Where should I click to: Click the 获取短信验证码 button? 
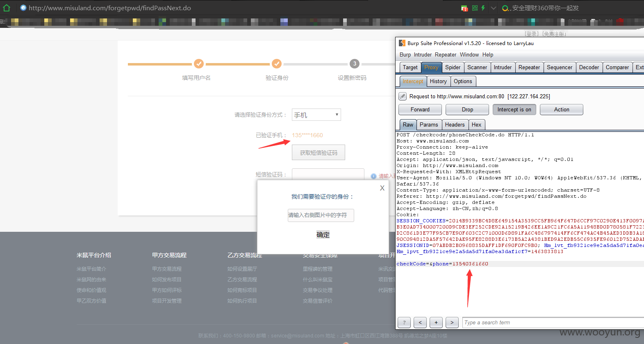click(319, 152)
